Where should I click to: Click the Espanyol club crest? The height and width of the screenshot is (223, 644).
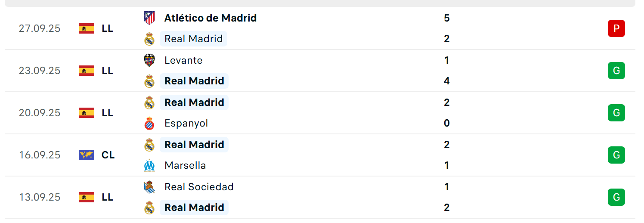(149, 123)
